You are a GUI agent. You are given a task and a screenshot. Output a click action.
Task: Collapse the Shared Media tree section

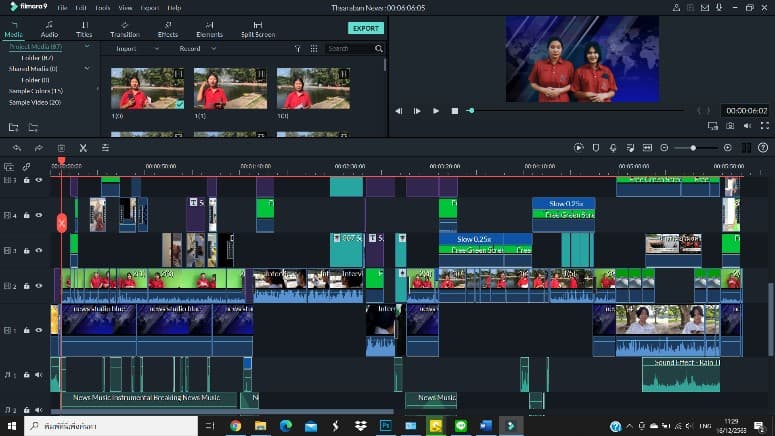(x=87, y=69)
